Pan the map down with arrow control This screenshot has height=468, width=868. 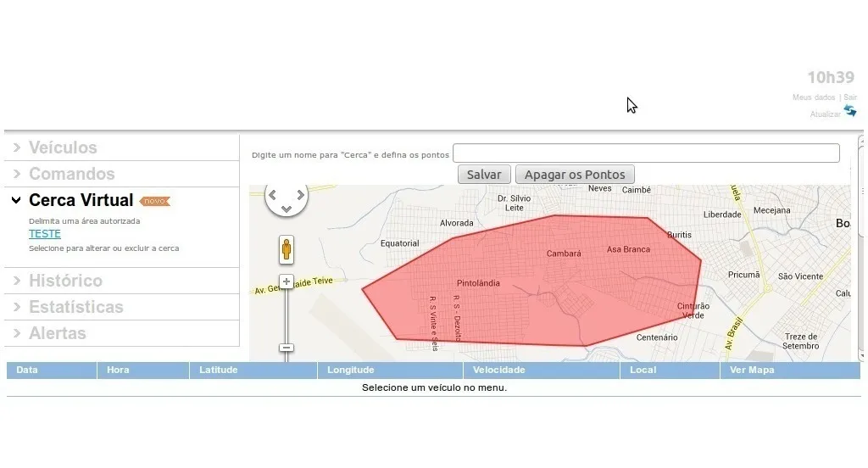point(287,209)
